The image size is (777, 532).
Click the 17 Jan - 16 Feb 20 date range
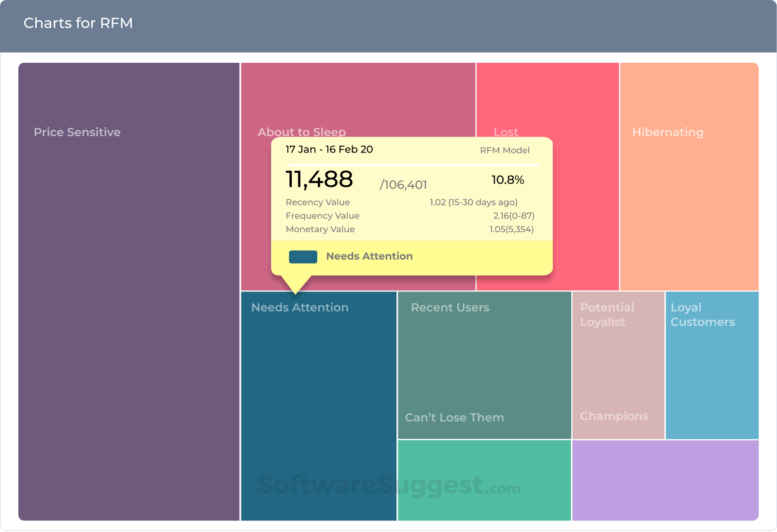tap(329, 150)
